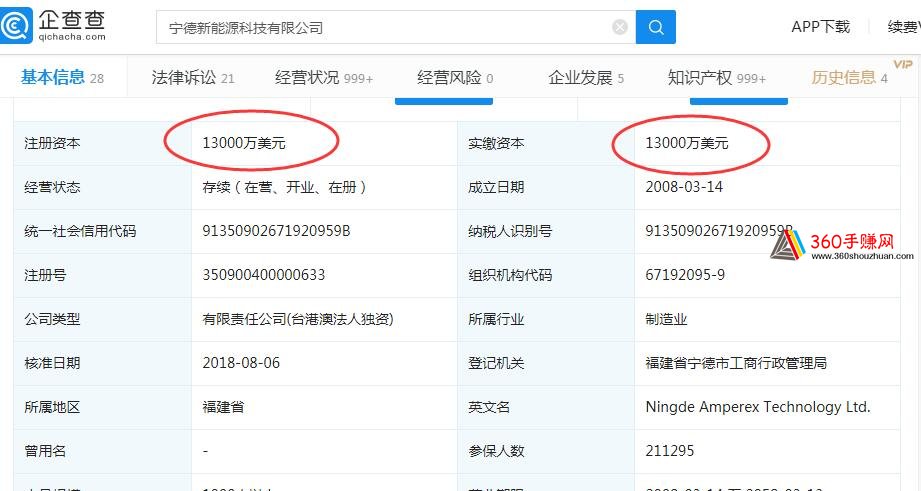Screen dimensions: 921x491
Task: Select paid-in capital value 13000万美元
Action: coord(687,143)
